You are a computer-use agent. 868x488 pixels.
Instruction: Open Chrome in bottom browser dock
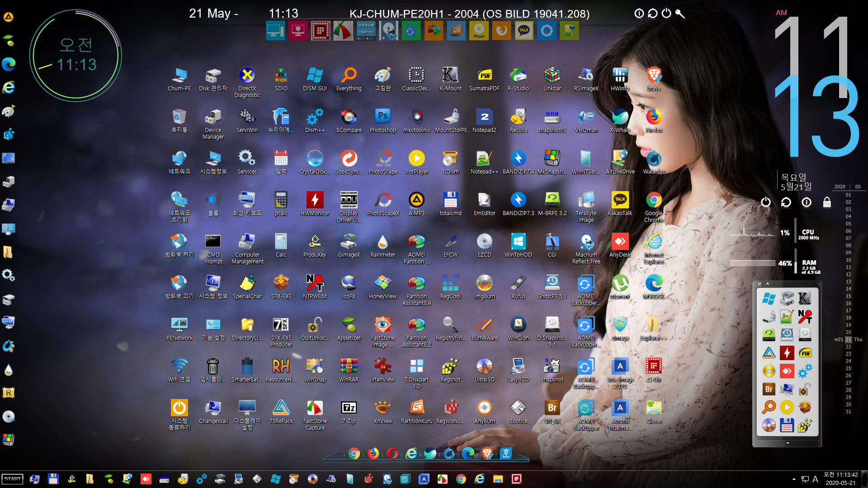click(x=354, y=453)
